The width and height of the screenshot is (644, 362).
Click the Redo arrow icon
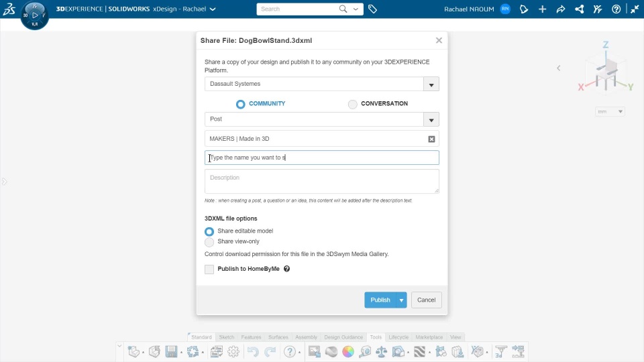(270, 352)
